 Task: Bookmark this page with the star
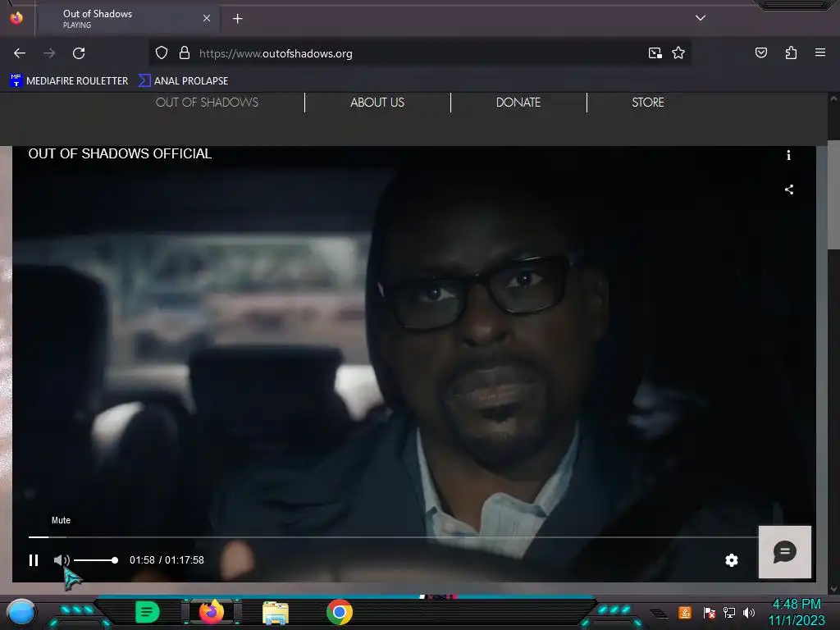678,53
